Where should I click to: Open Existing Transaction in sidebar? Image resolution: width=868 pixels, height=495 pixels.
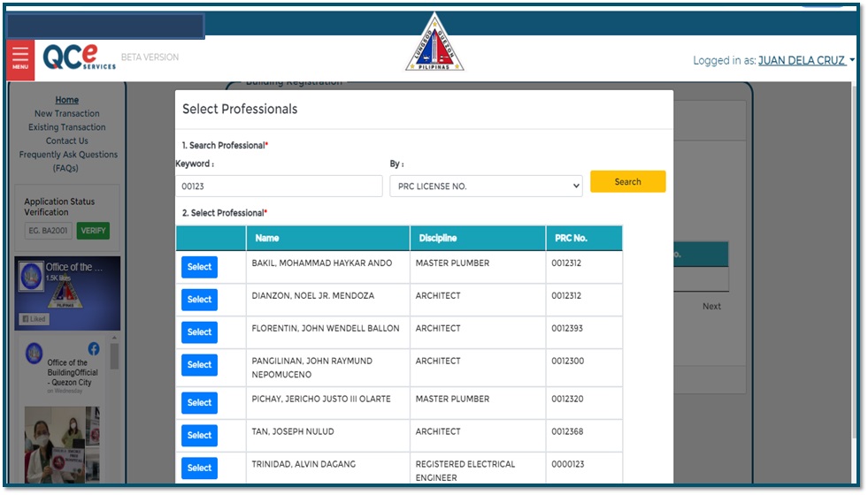[x=66, y=127]
